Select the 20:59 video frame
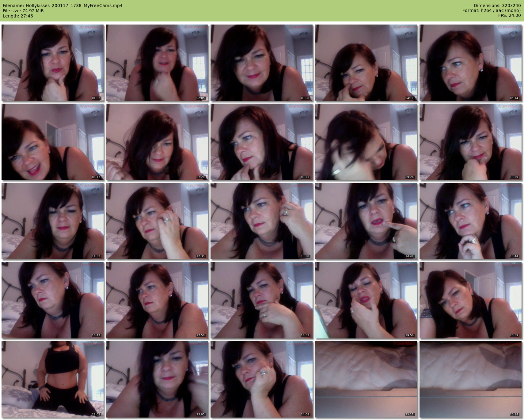524x420 pixels. (x=471, y=300)
